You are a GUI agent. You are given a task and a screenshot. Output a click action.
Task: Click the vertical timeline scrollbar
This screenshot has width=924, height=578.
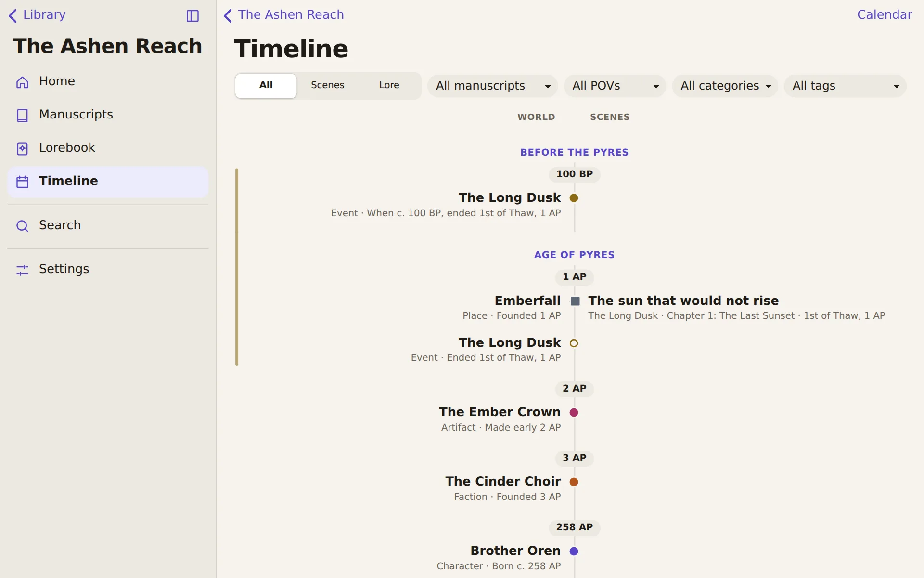[x=237, y=267]
